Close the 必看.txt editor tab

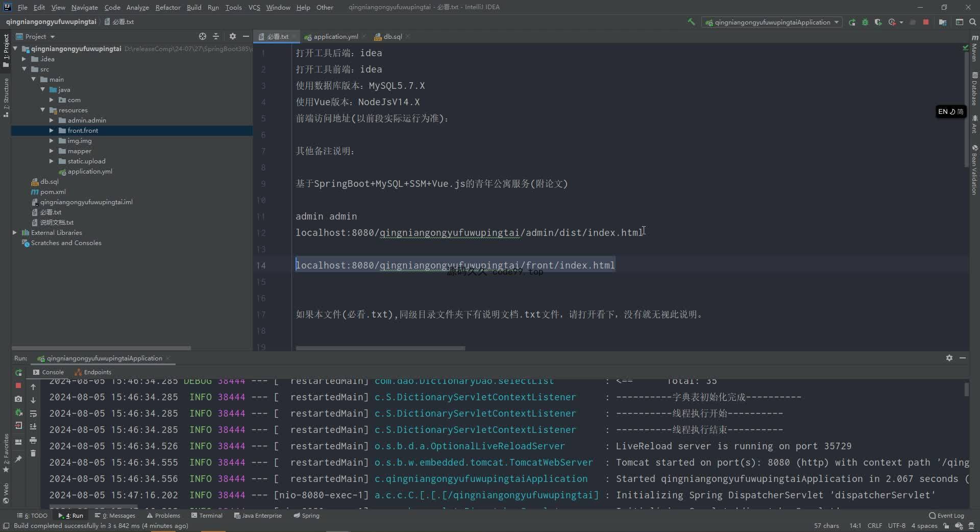pos(295,37)
